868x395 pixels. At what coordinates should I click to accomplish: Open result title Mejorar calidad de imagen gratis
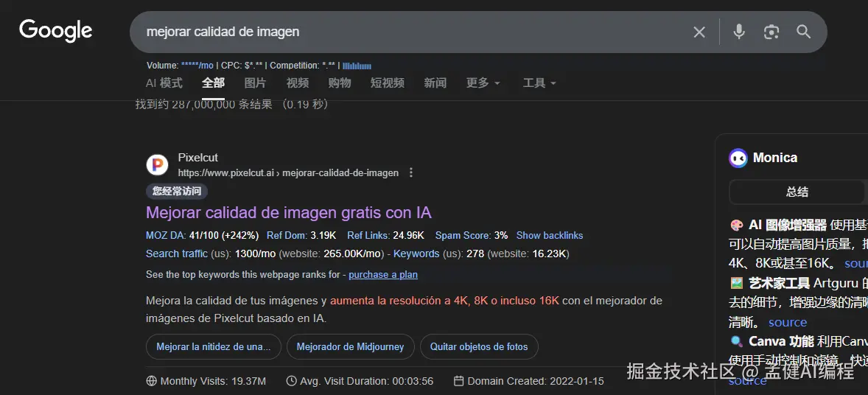(288, 213)
